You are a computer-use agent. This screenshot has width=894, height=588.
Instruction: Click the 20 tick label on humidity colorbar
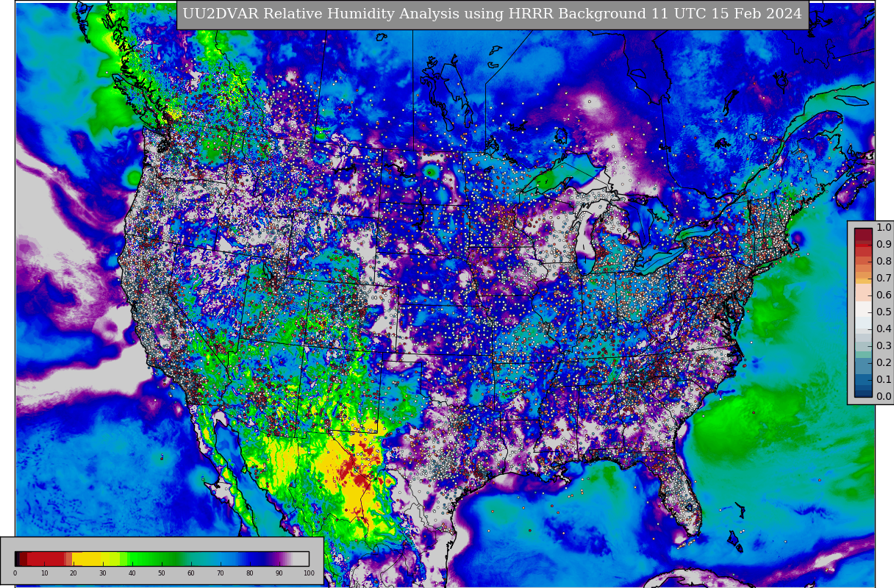pyautogui.click(x=74, y=573)
